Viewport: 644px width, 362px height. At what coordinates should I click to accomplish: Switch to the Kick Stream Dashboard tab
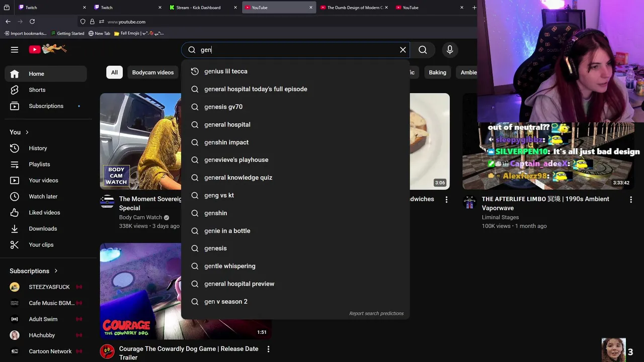coord(202,8)
